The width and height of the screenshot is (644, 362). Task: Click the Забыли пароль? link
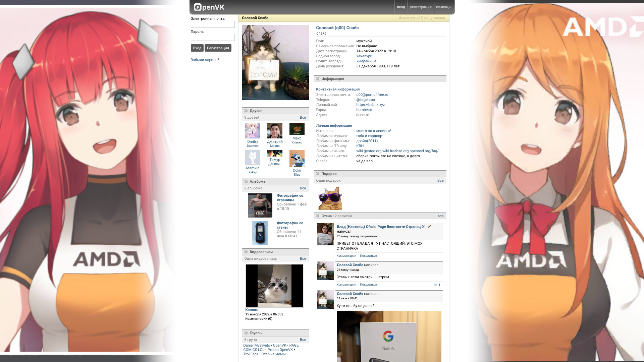pos(205,60)
